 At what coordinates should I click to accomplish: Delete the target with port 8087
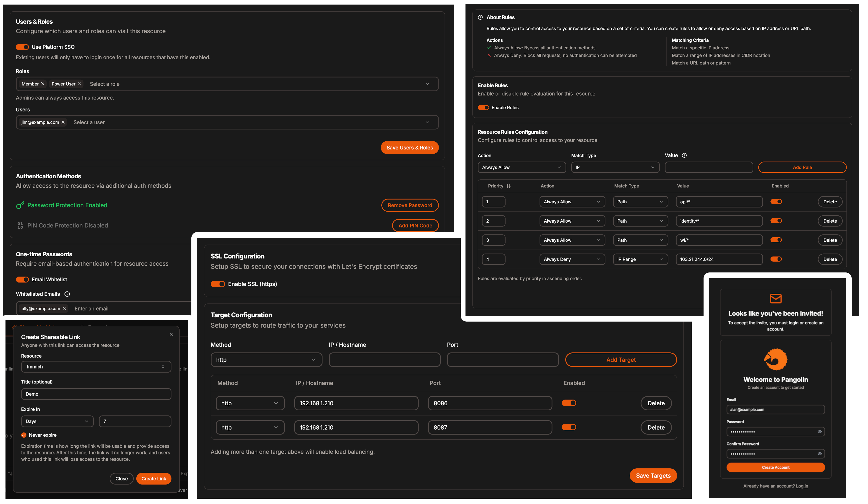click(x=655, y=427)
